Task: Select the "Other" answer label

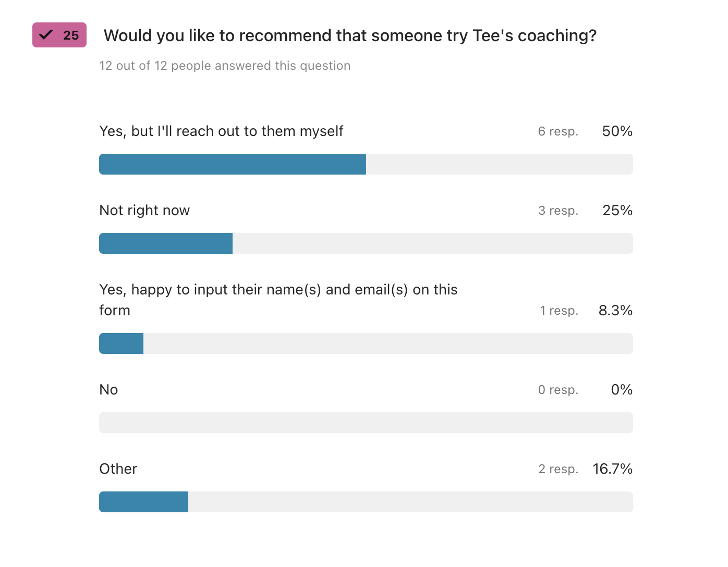Action: pos(118,469)
